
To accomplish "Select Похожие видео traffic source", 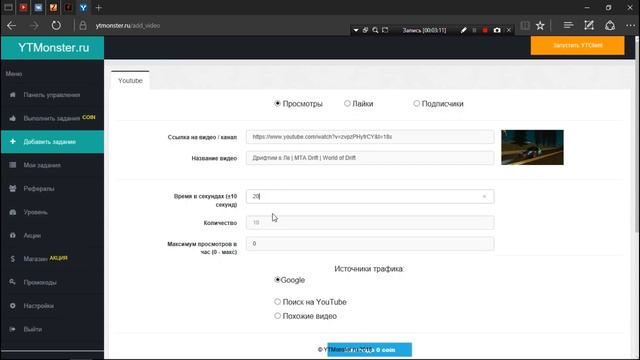I will (278, 316).
